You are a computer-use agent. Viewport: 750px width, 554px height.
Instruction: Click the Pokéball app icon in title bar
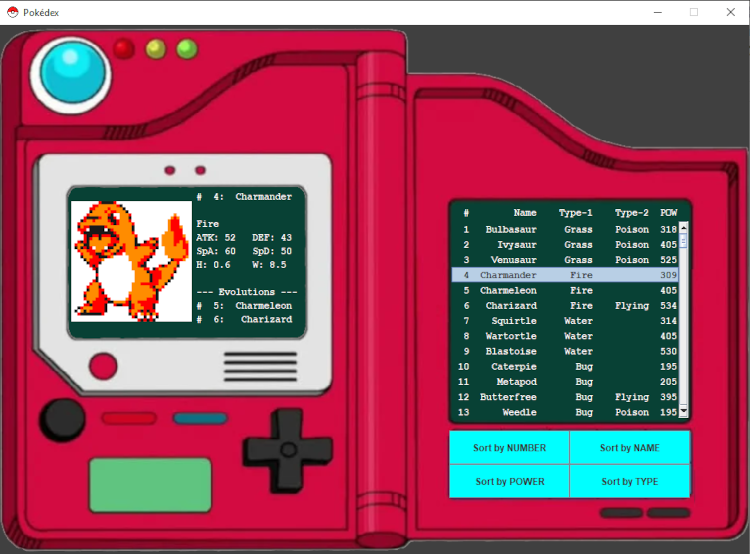12,12
